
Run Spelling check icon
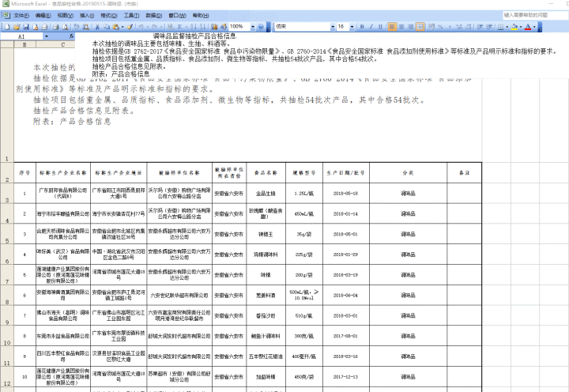77,27
